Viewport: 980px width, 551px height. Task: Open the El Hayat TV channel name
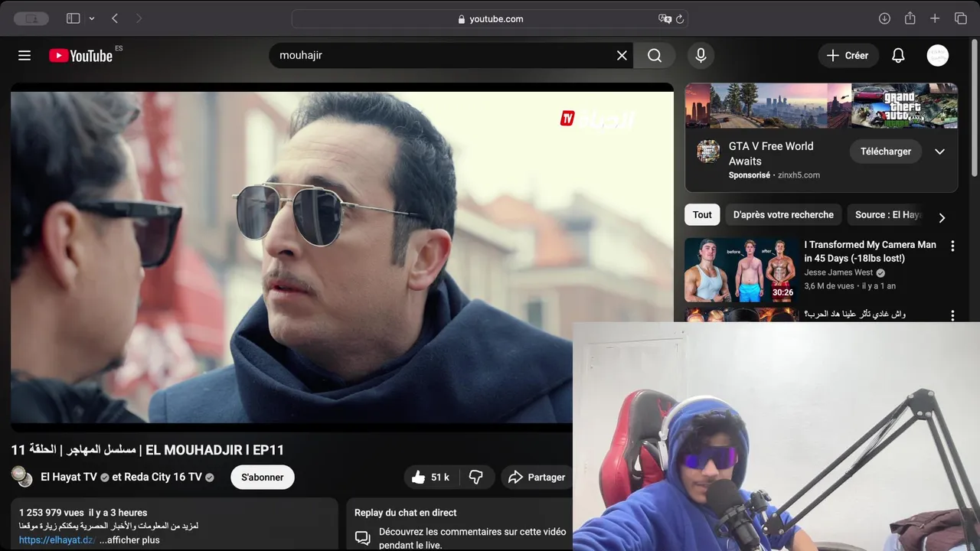tap(69, 477)
